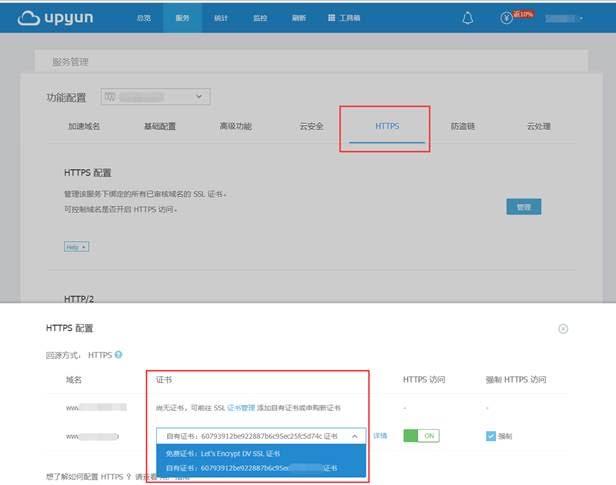616x485 pixels.
Task: Open the 总览 navigation item
Action: click(143, 18)
